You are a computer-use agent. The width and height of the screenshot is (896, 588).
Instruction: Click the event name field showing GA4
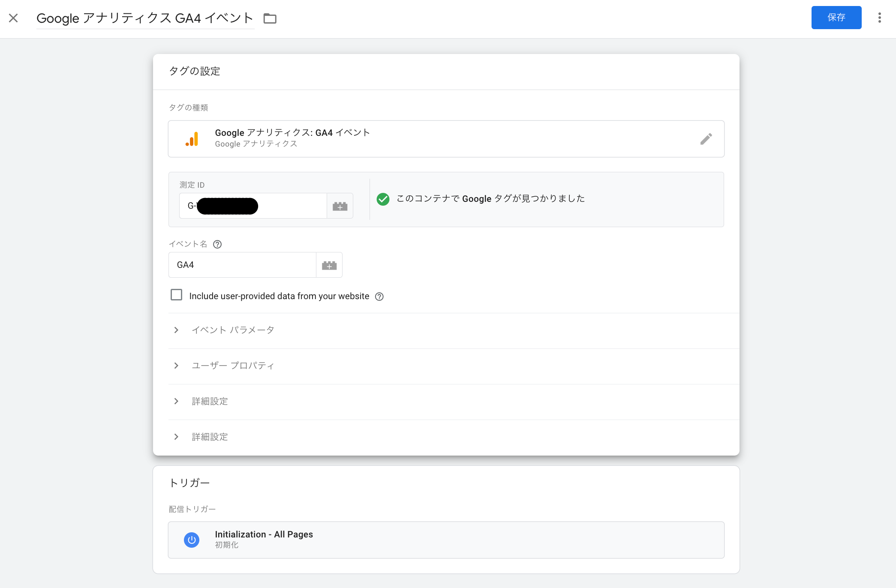coord(242,264)
